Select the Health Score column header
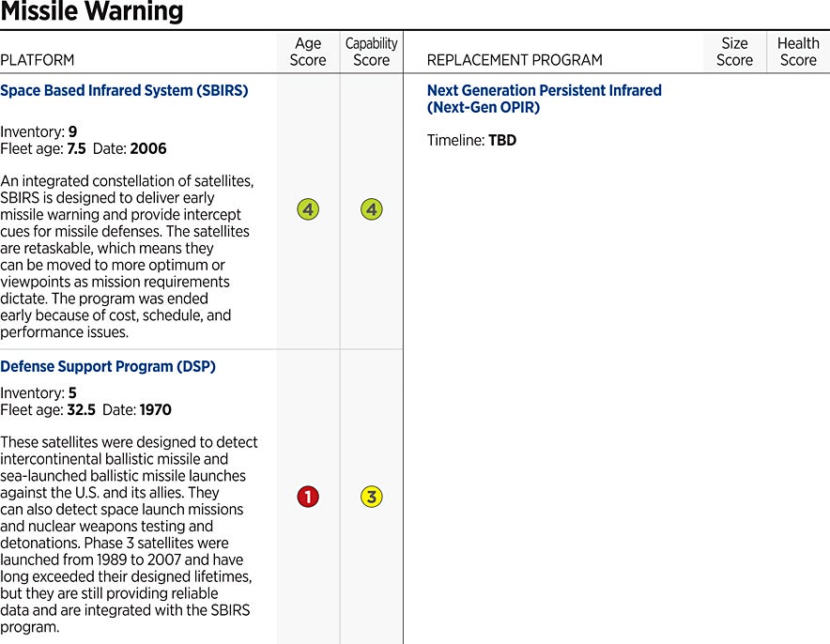The height and width of the screenshot is (644, 830). coord(798,52)
